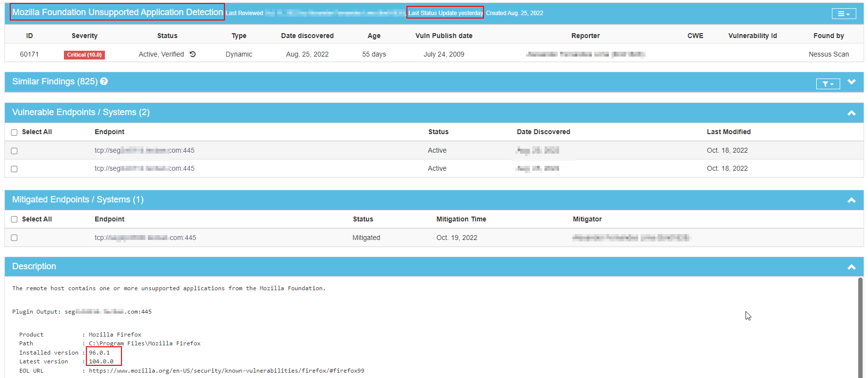The width and height of the screenshot is (868, 378).
Task: Click the first vulnerable tcp endpoint link
Action: pos(144,150)
